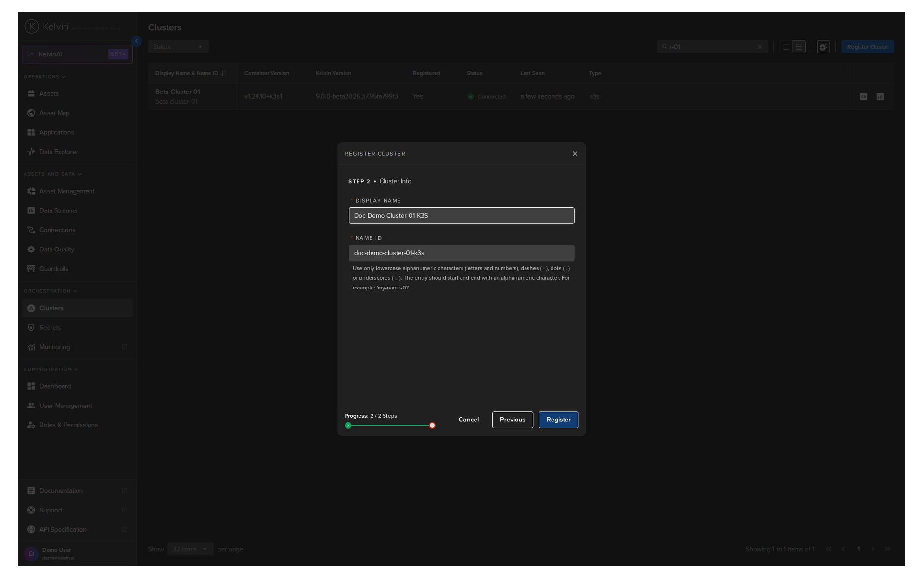The image size is (924, 578).
Task: Sort by the Display Name column icon
Action: pyautogui.click(x=224, y=73)
